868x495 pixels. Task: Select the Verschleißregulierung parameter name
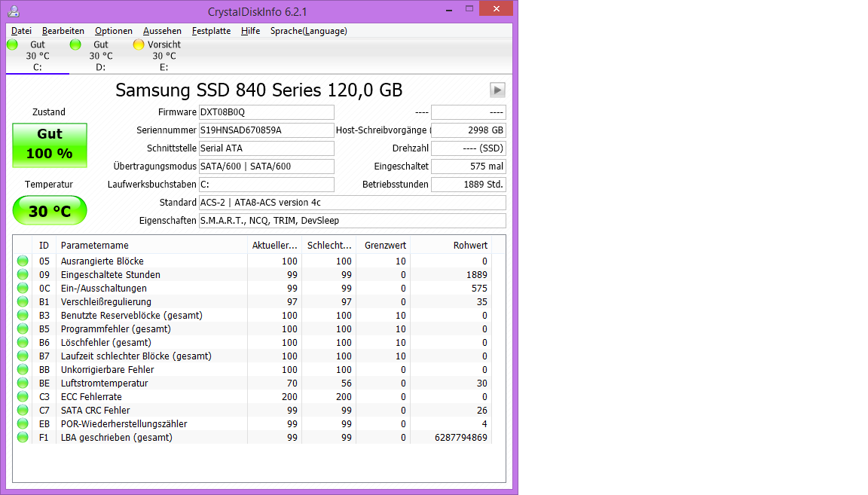[x=105, y=302]
